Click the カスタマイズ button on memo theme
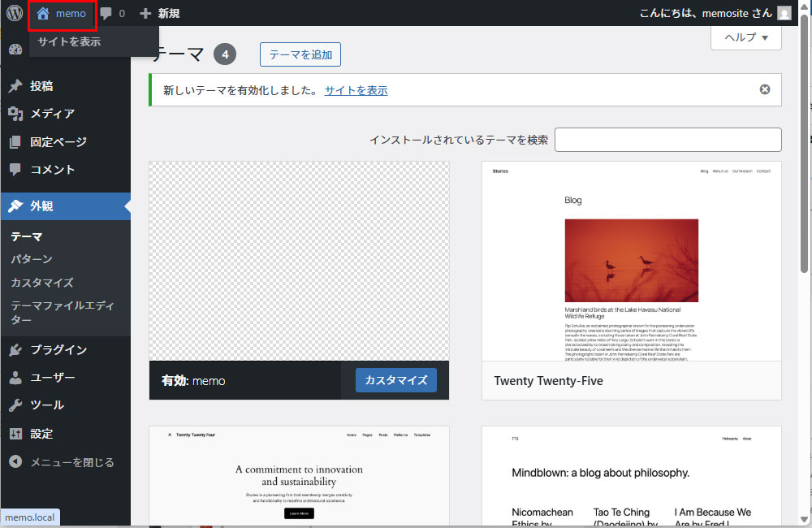Image resolution: width=812 pixels, height=528 pixels. 396,380
